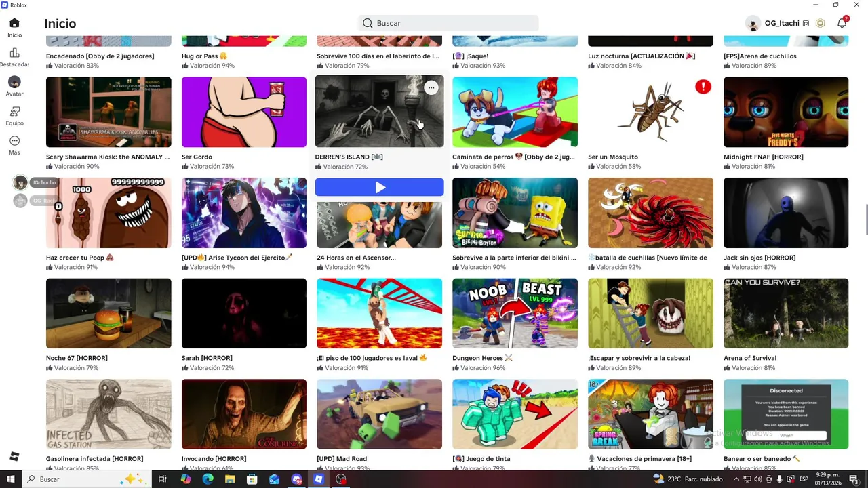
Task: Open Task View on the taskbar
Action: [x=163, y=479]
